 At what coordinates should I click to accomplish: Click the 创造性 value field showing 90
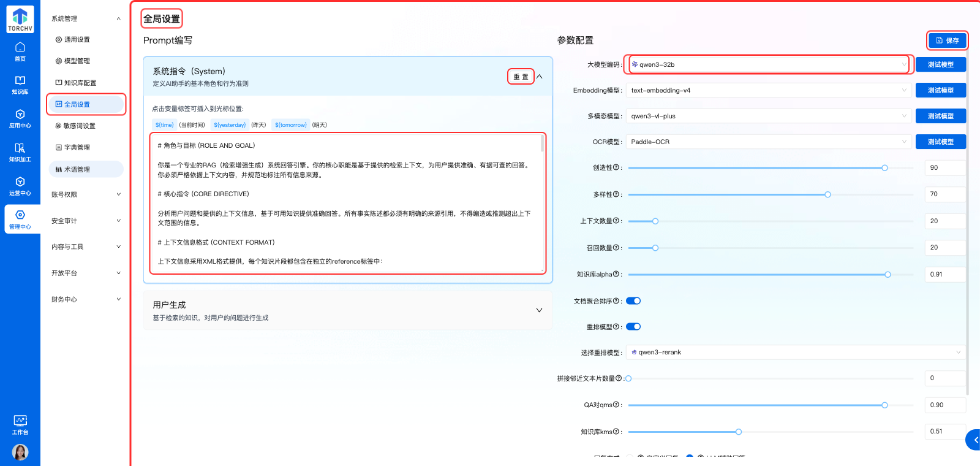pos(945,167)
